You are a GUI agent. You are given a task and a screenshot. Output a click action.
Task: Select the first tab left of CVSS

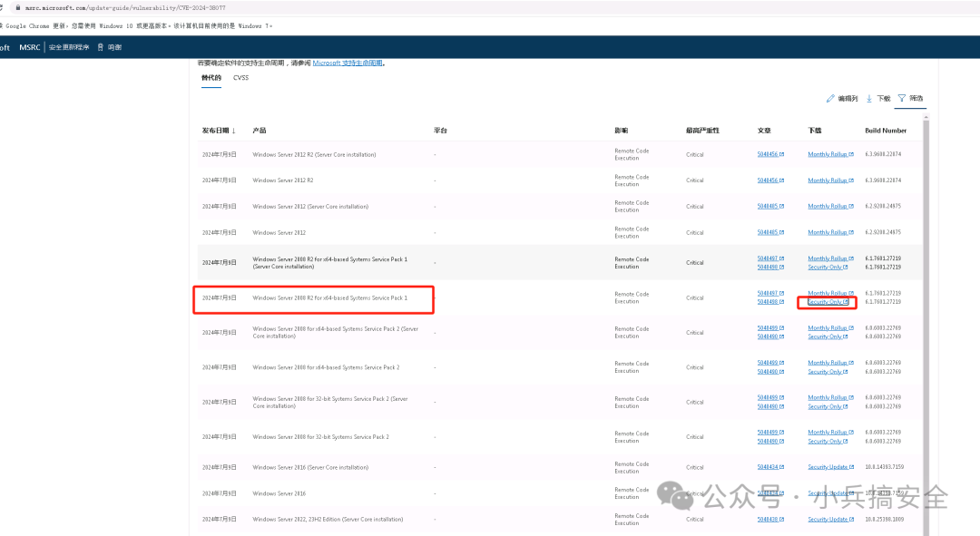click(x=211, y=77)
